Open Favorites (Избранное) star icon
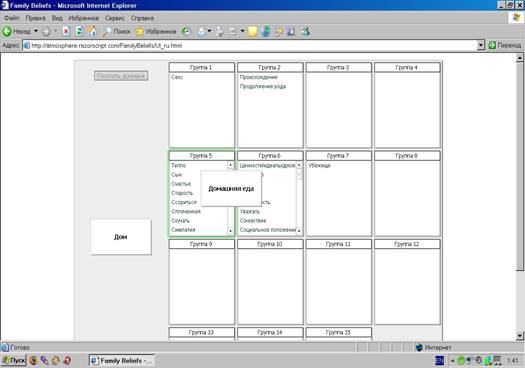The image size is (525, 368). pyautogui.click(x=140, y=31)
